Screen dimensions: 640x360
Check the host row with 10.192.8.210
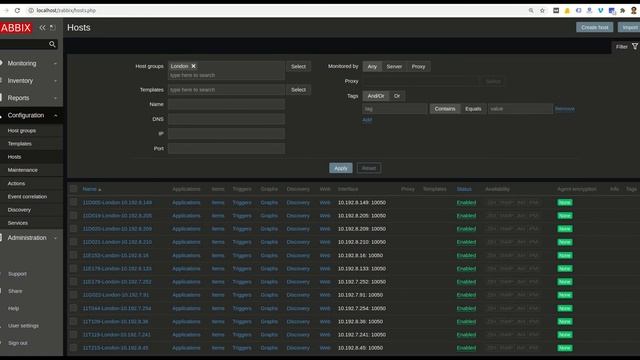(x=73, y=242)
